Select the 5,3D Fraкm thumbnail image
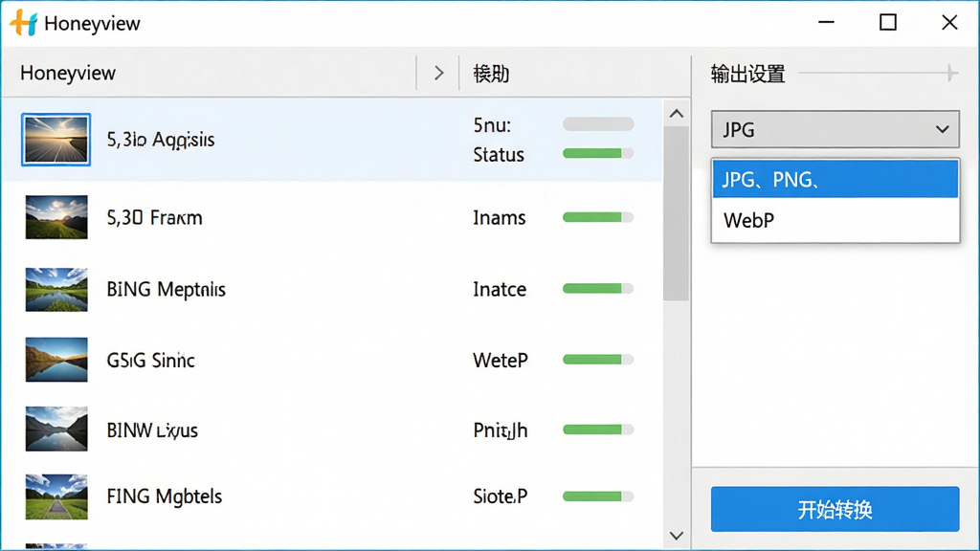 [56, 217]
